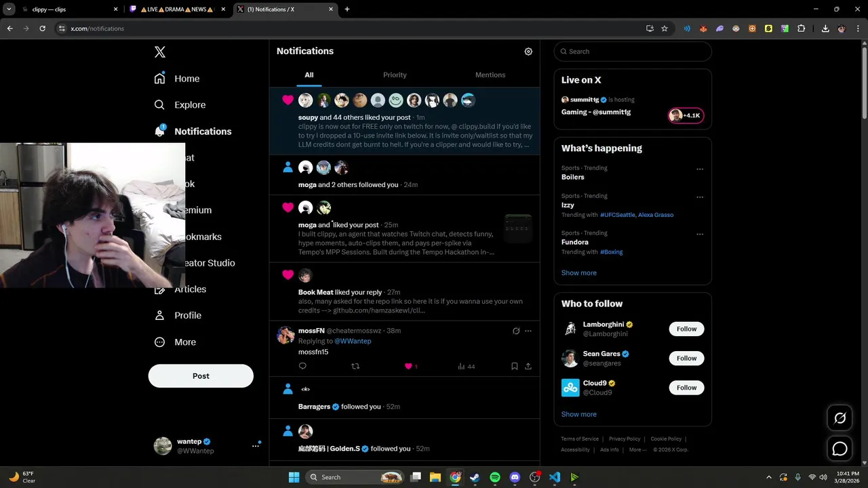Open the Barragers followed you notification
Image resolution: width=868 pixels, height=488 pixels.
pyautogui.click(x=405, y=396)
